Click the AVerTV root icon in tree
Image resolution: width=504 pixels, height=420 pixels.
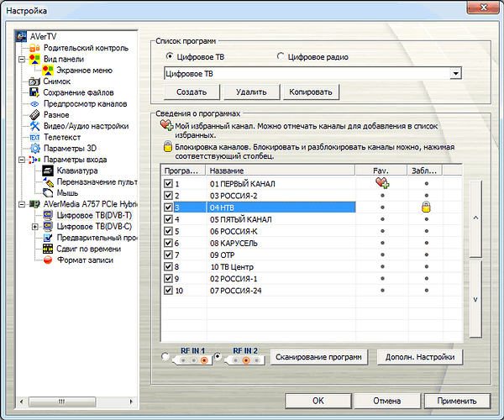[22, 36]
